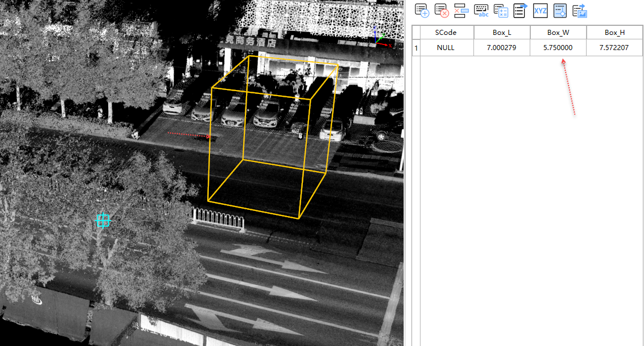Click the Box_W column header
644x346 pixels.
click(x=558, y=33)
